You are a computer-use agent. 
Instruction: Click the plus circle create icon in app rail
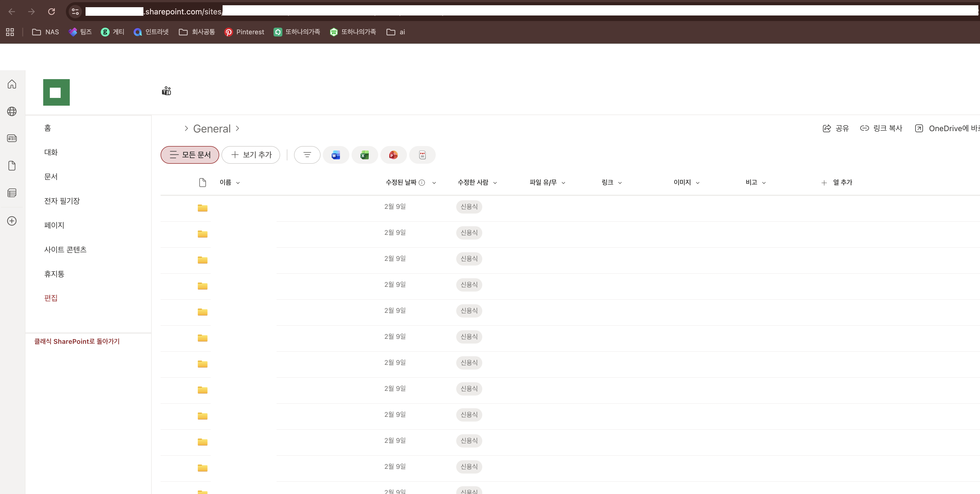(x=12, y=221)
